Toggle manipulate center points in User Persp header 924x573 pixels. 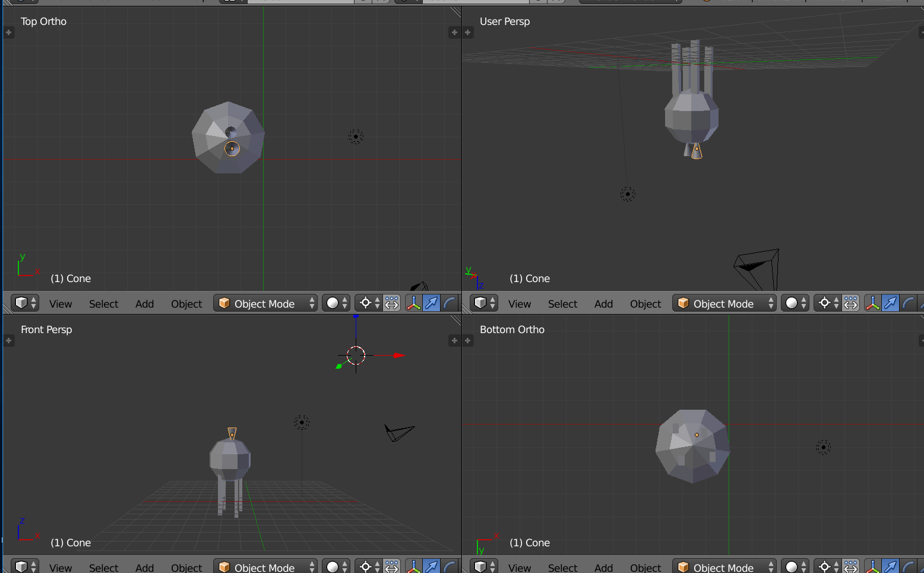850,303
